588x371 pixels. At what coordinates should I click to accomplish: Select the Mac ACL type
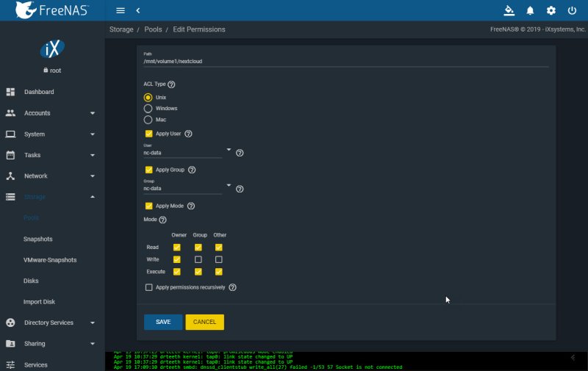point(148,120)
